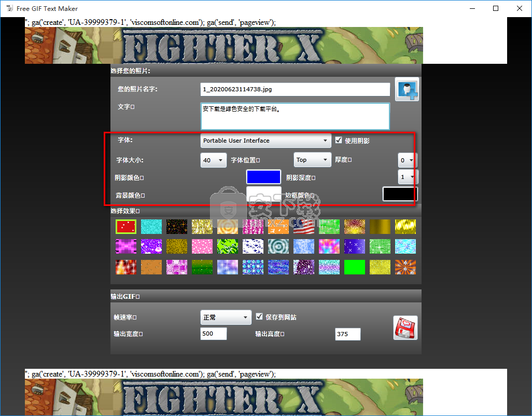Choose the pink and white glitter effect
532x416 pixels.
pos(253,227)
